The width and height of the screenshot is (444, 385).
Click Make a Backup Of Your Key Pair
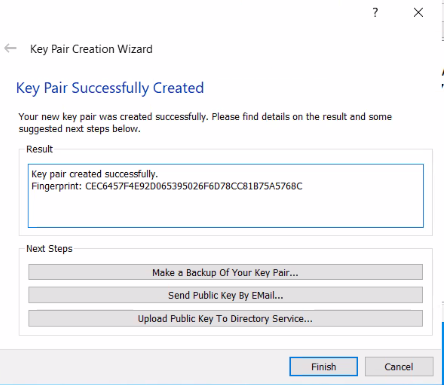click(x=225, y=272)
